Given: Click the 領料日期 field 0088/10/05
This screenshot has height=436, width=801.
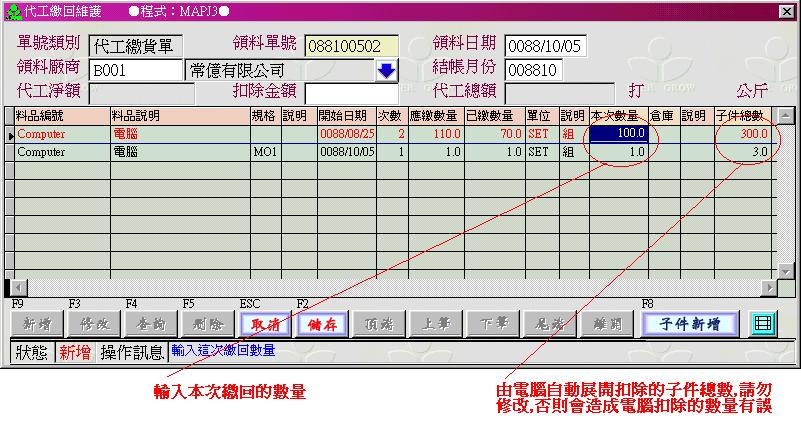Looking at the screenshot, I should point(546,47).
